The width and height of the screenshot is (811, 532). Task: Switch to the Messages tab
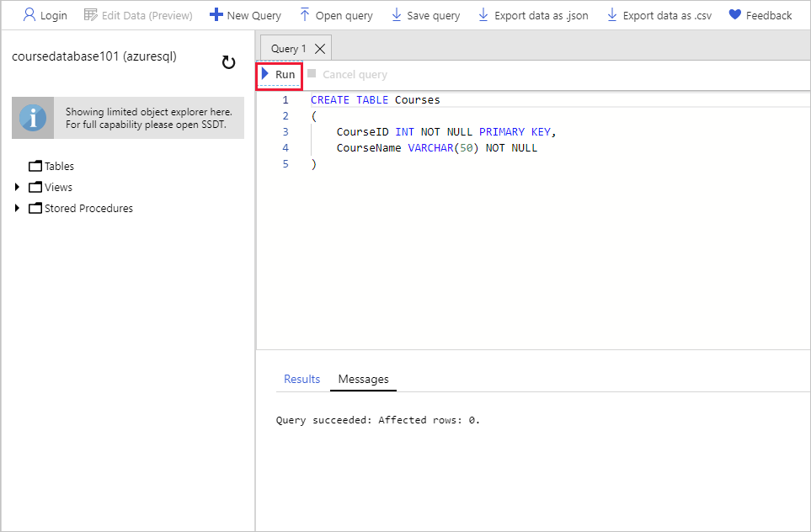[x=363, y=379]
